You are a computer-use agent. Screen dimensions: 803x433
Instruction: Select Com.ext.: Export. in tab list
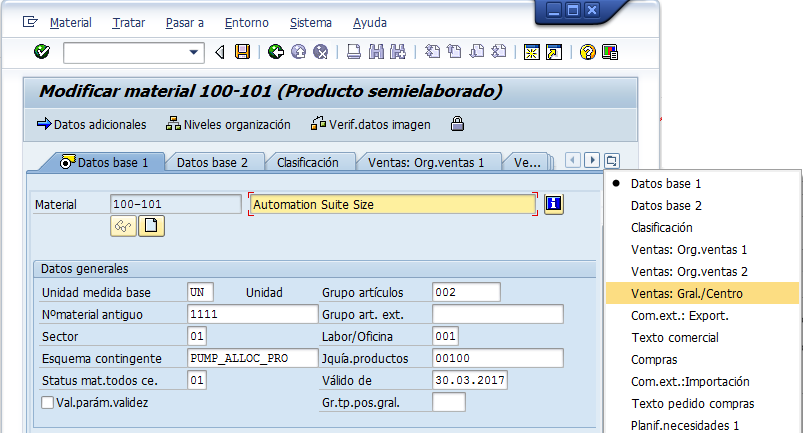click(x=702, y=315)
